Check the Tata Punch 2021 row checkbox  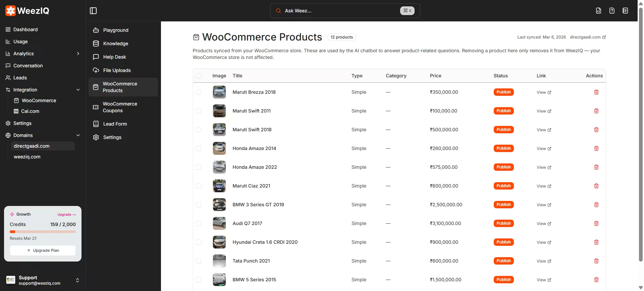tap(199, 261)
